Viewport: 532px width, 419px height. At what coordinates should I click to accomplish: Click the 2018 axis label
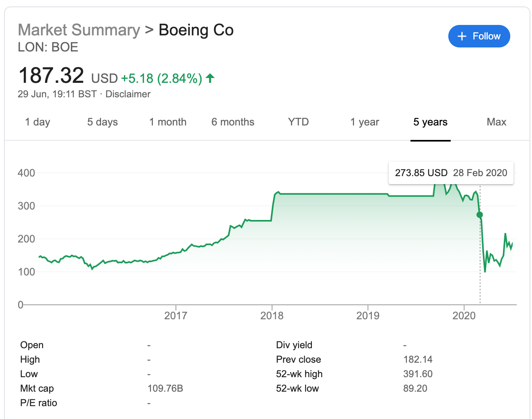click(x=272, y=316)
